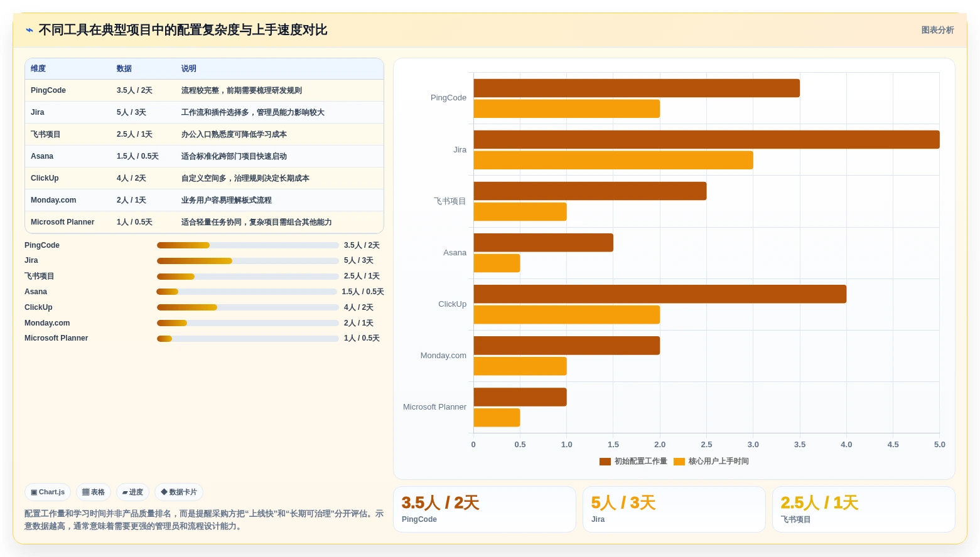Click Jira dark brown chart bar

(x=706, y=140)
